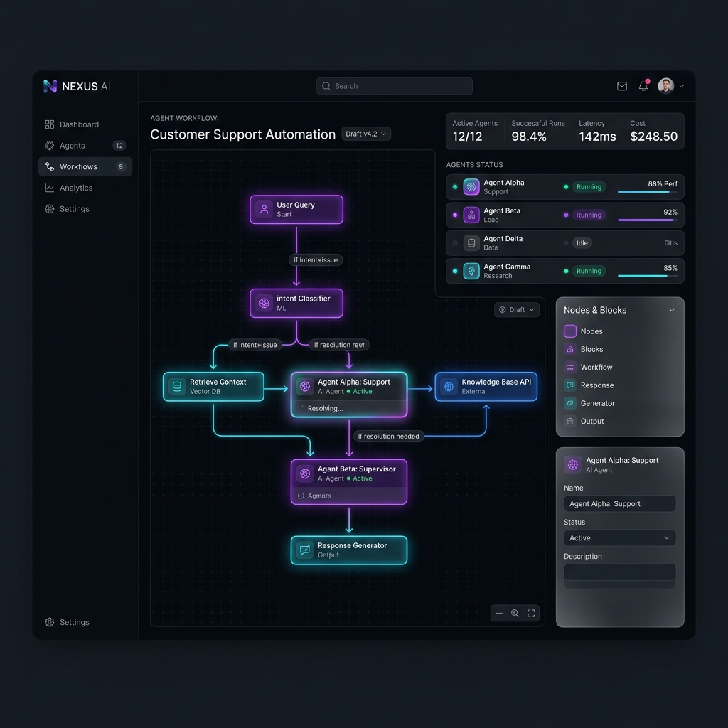Click the Agents count badge 12

point(119,146)
